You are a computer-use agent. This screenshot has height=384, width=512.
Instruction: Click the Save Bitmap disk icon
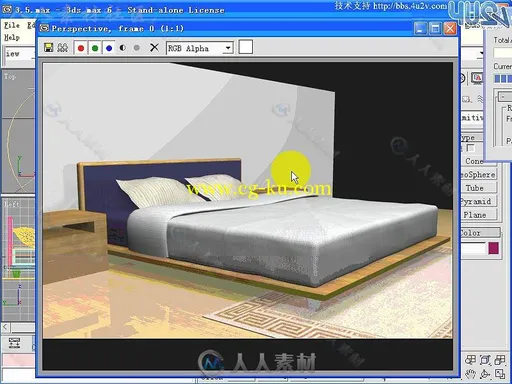point(49,48)
